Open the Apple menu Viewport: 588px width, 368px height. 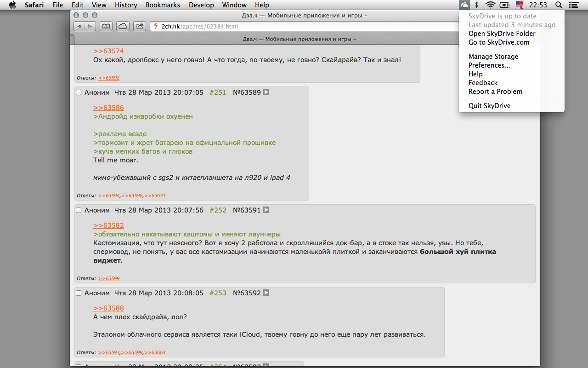click(x=12, y=5)
